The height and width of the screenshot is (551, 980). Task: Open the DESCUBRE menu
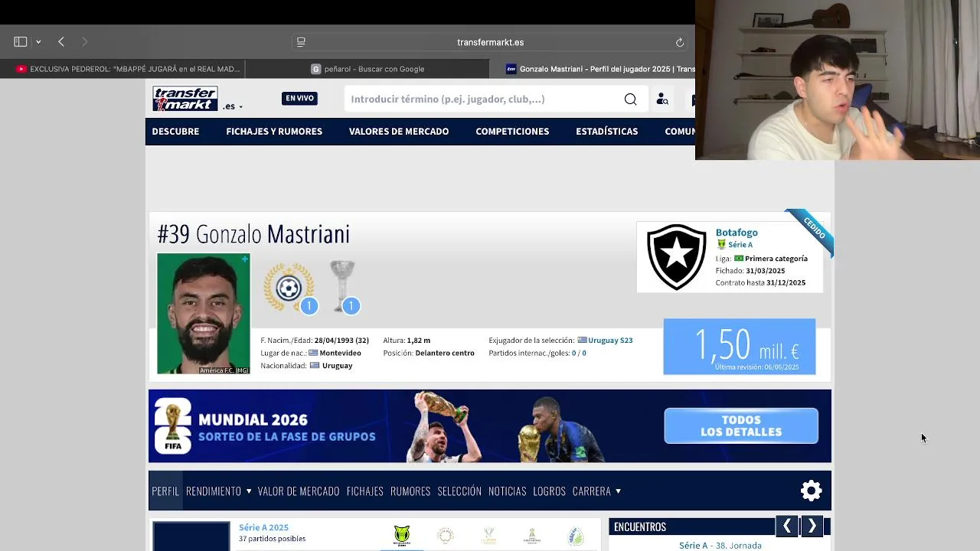[x=175, y=132]
